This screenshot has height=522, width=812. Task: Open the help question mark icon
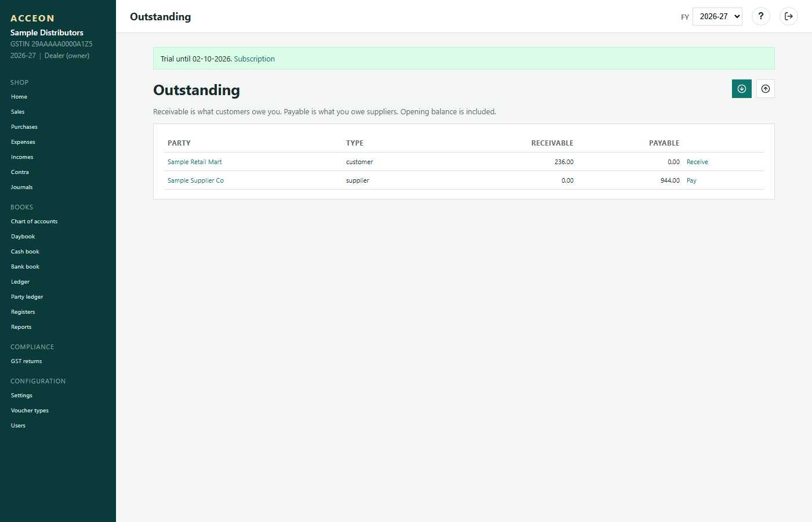pos(761,16)
